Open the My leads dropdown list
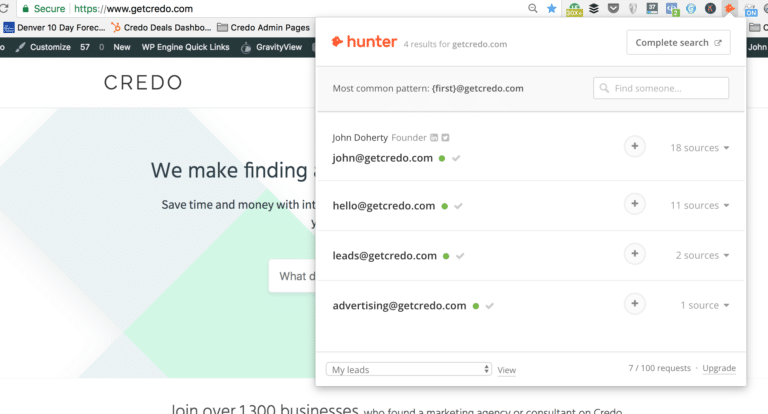768x414 pixels. [408, 369]
